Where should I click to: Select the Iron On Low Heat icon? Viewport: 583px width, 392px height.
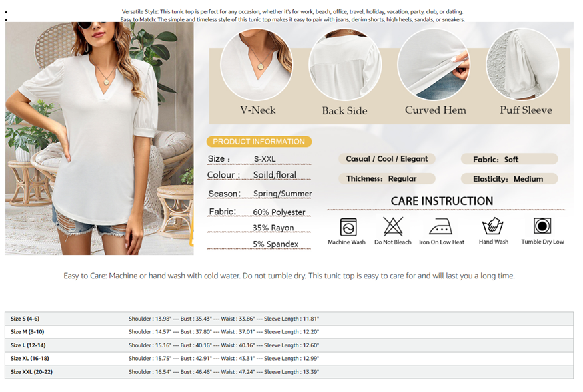(x=440, y=227)
